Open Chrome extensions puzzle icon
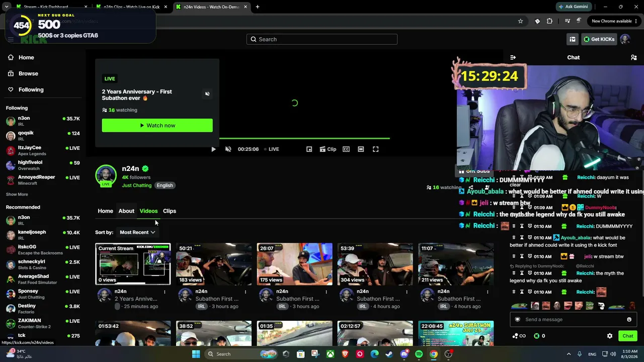Screen dimensions: 644x362 tap(549, 21)
